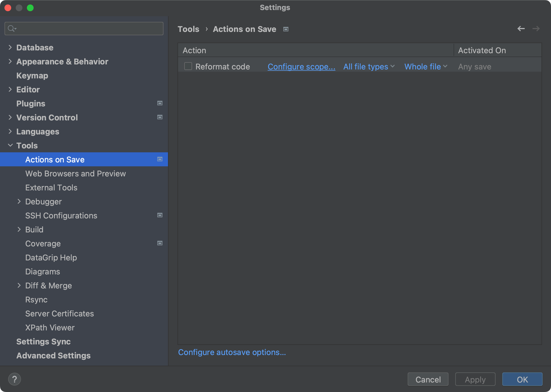Screen dimensions: 551x392
Task: Click the back navigation arrow
Action: [521, 29]
